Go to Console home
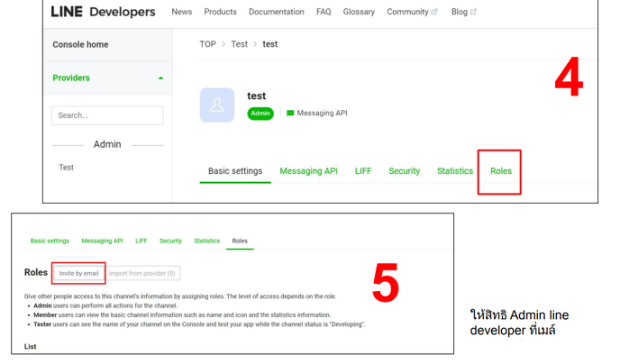This screenshot has height=364, width=620. (x=81, y=45)
